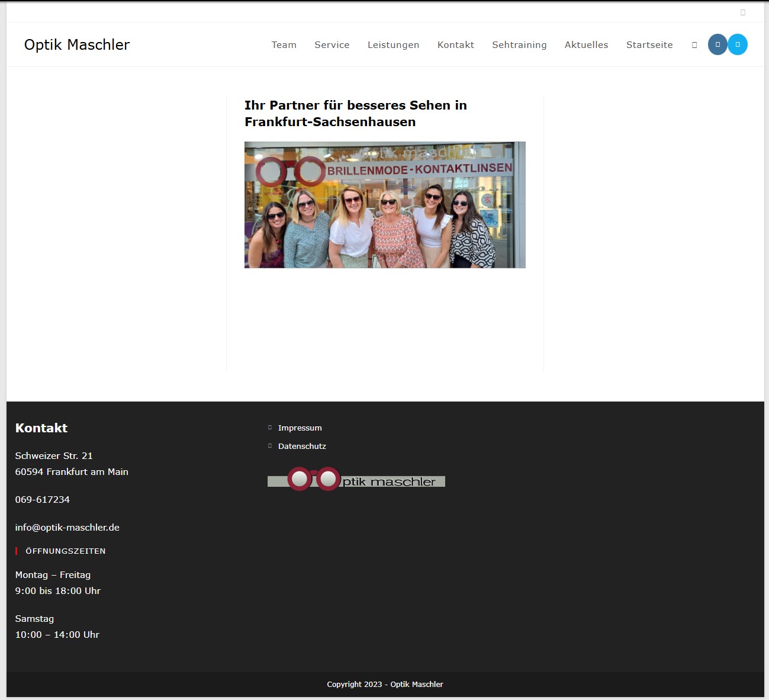Click the small icon in the top utility bar

(x=743, y=12)
